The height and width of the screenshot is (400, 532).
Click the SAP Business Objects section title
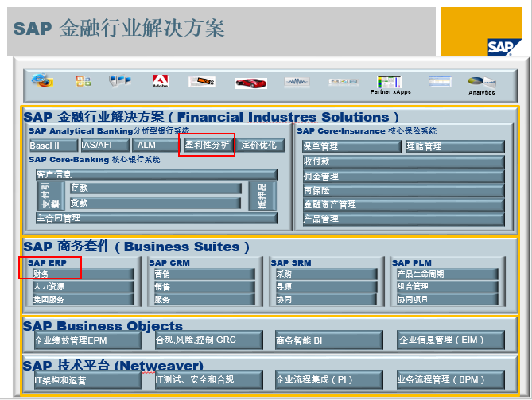103,326
